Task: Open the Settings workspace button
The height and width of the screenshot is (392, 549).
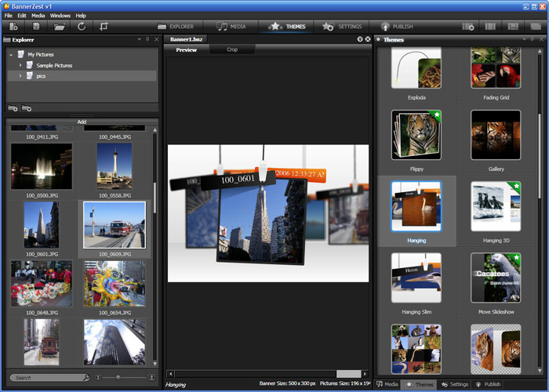Action: coord(342,27)
